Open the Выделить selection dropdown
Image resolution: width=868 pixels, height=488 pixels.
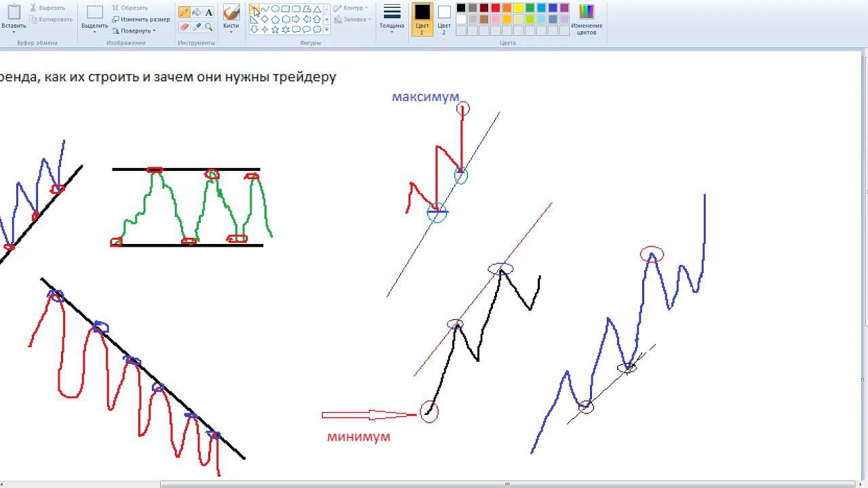(x=94, y=32)
